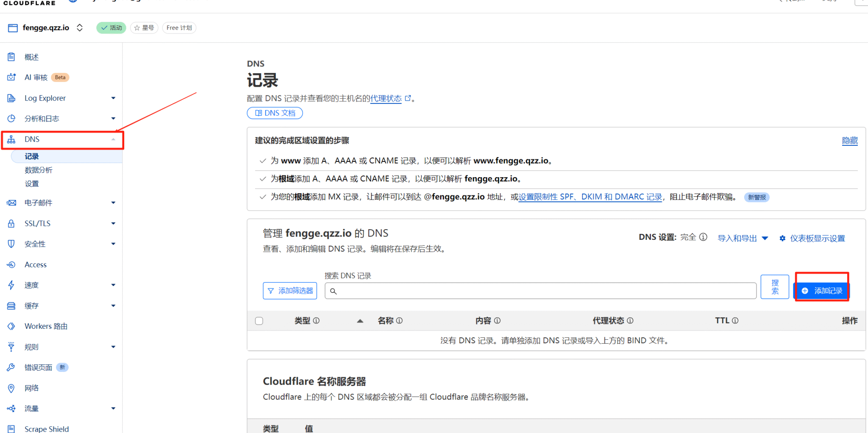The image size is (868, 433).
Task: Select the Access sidebar icon
Action: tap(11, 264)
